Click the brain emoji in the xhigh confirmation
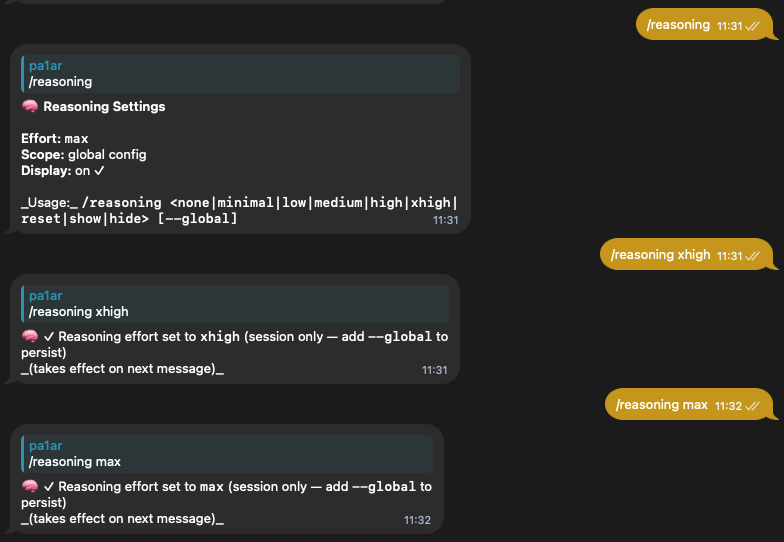The height and width of the screenshot is (542, 784). pos(30,336)
